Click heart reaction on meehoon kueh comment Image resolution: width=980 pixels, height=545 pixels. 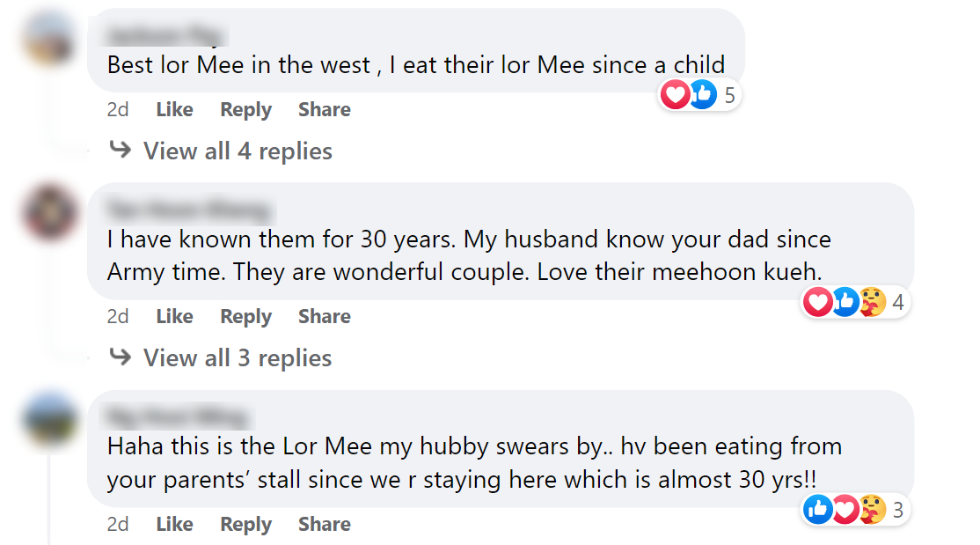(818, 303)
